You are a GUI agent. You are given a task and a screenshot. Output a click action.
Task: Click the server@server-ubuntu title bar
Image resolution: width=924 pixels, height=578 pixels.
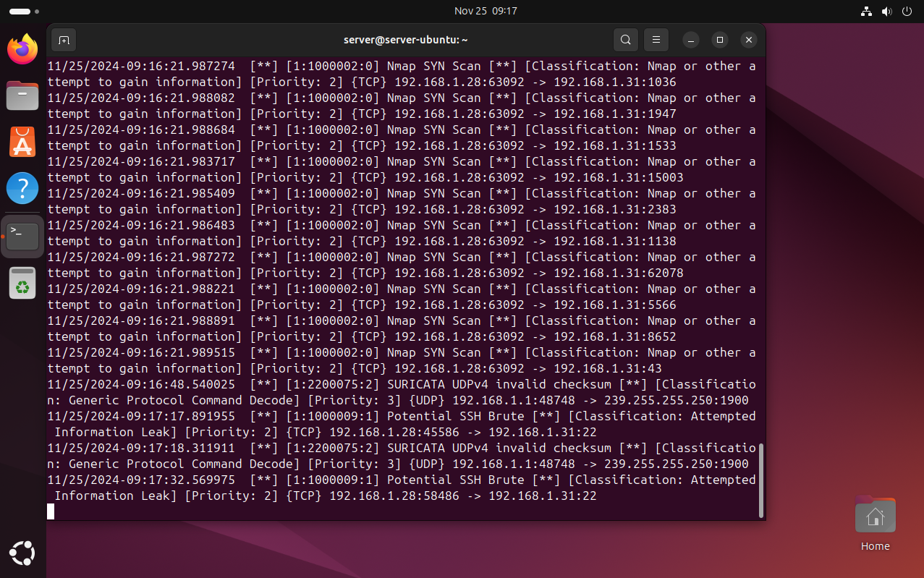coord(405,40)
